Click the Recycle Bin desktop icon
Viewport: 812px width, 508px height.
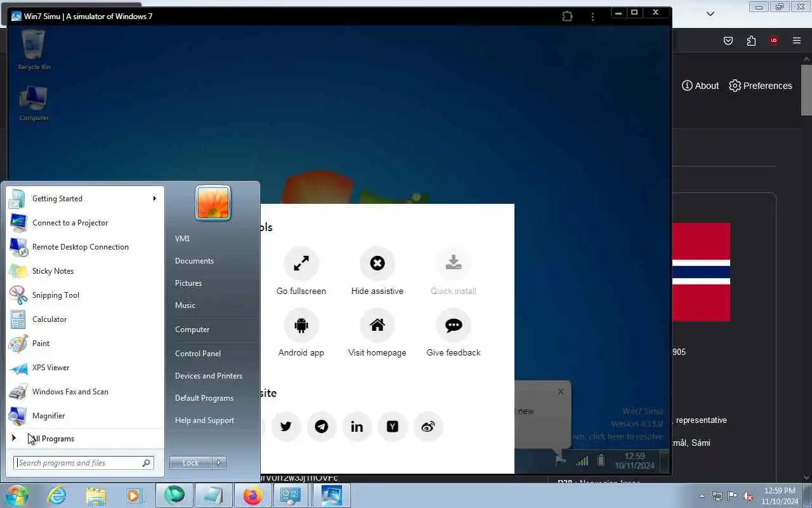[x=34, y=50]
